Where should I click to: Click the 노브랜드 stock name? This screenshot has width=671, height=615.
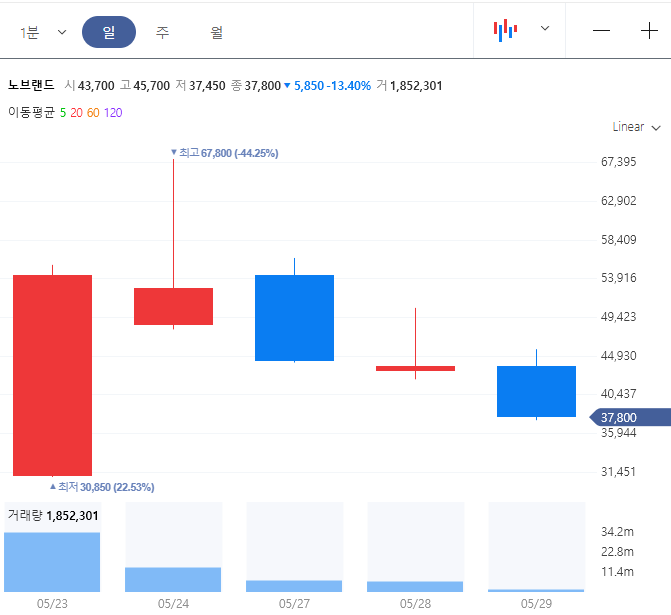click(x=31, y=85)
